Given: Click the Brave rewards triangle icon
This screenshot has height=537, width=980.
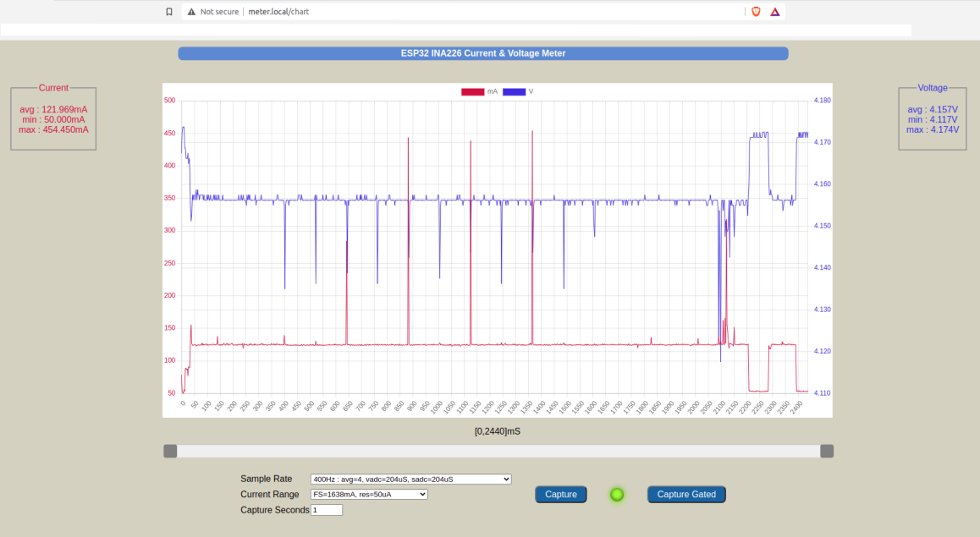Looking at the screenshot, I should click(775, 12).
